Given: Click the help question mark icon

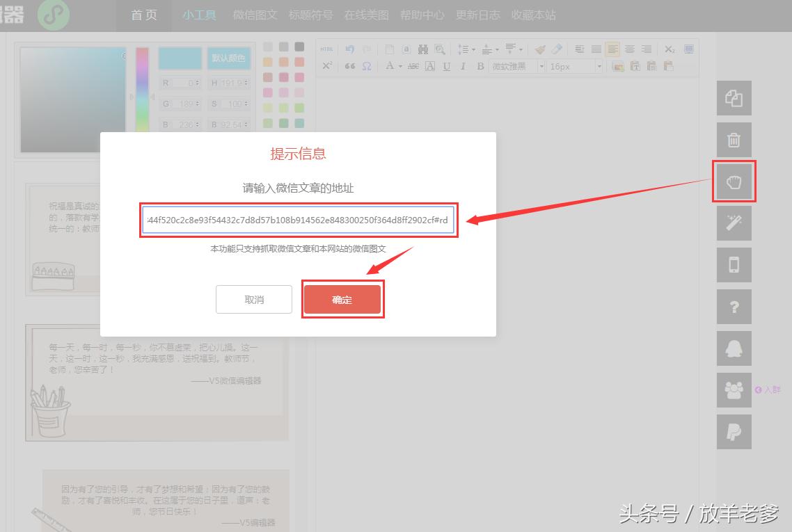Looking at the screenshot, I should (734, 307).
